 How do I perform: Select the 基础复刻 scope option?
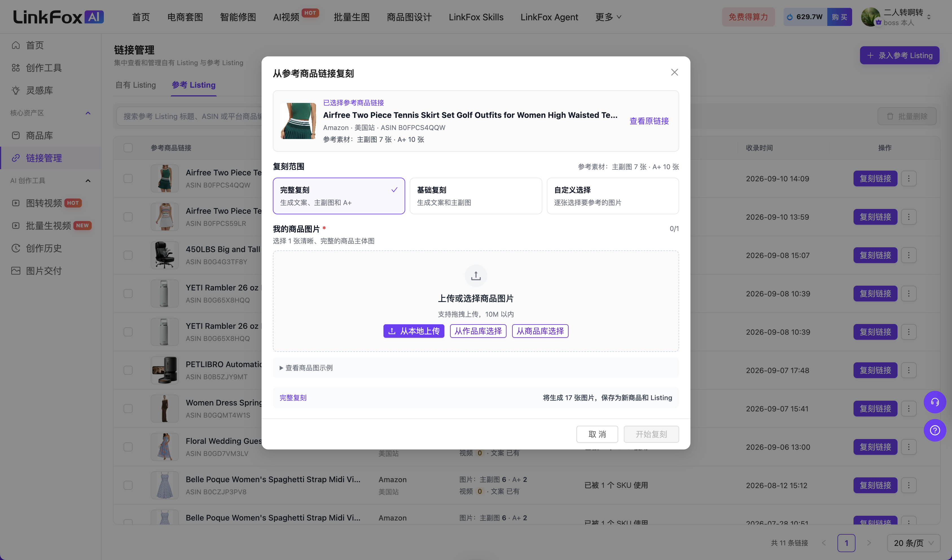tap(476, 196)
